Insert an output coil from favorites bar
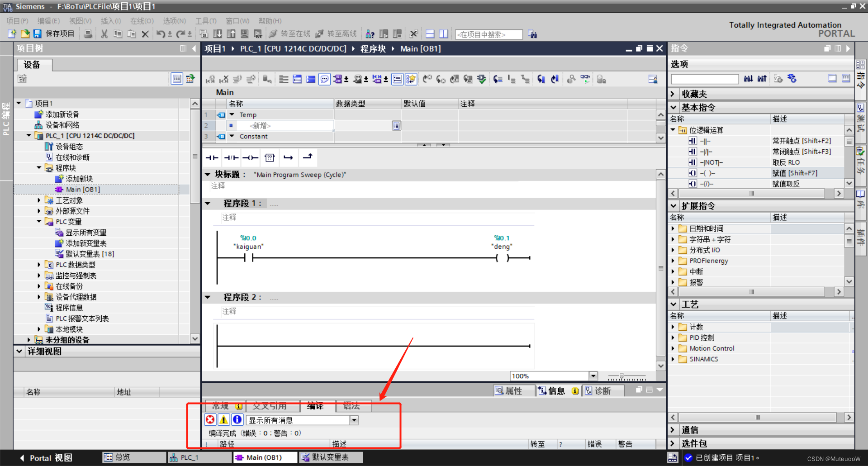 coord(250,157)
